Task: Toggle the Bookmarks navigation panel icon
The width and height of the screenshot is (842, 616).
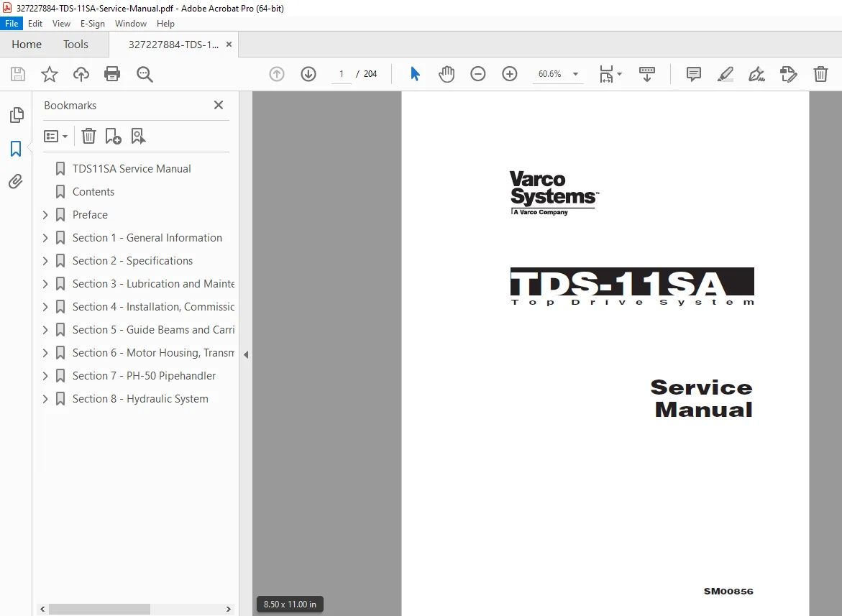Action: pos(16,149)
